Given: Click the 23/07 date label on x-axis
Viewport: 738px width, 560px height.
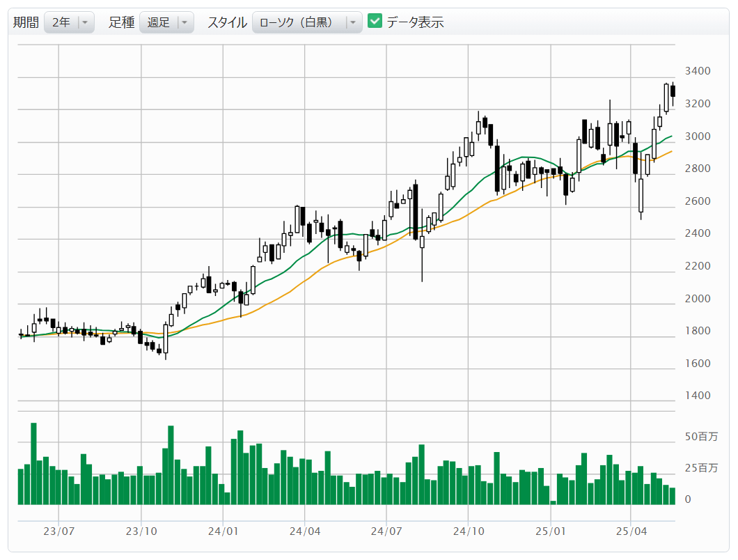Looking at the screenshot, I should point(58,531).
